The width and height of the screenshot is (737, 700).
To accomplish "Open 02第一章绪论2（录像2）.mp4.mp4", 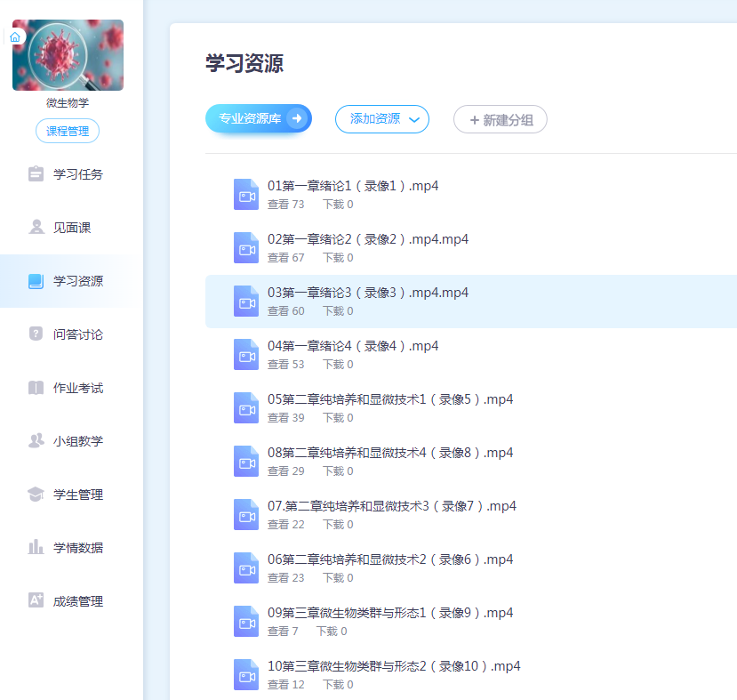I will tap(368, 239).
